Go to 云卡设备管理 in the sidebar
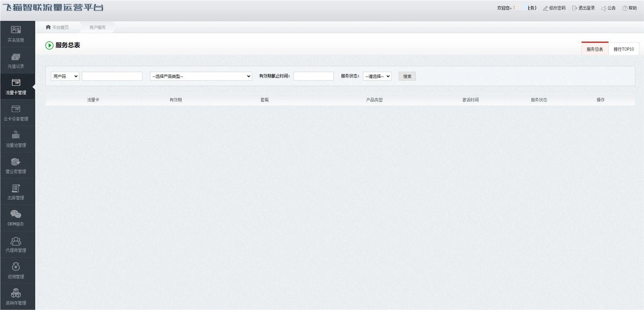 (x=16, y=113)
